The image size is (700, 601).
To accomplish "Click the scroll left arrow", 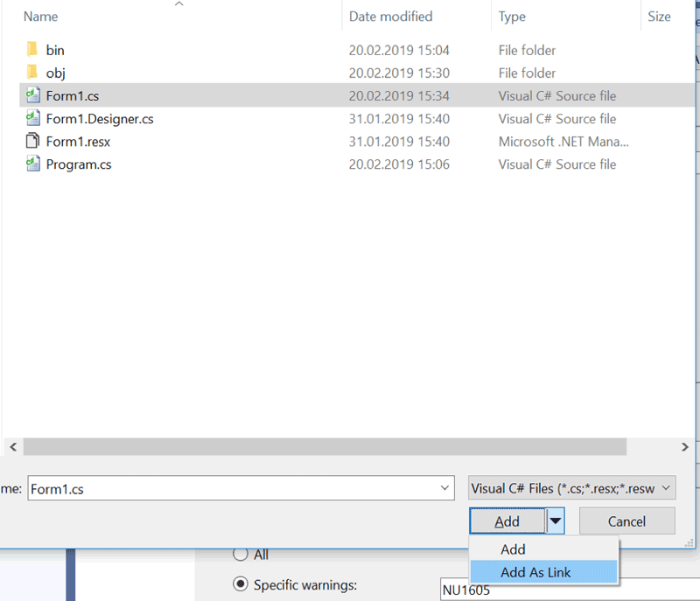I will (x=13, y=447).
